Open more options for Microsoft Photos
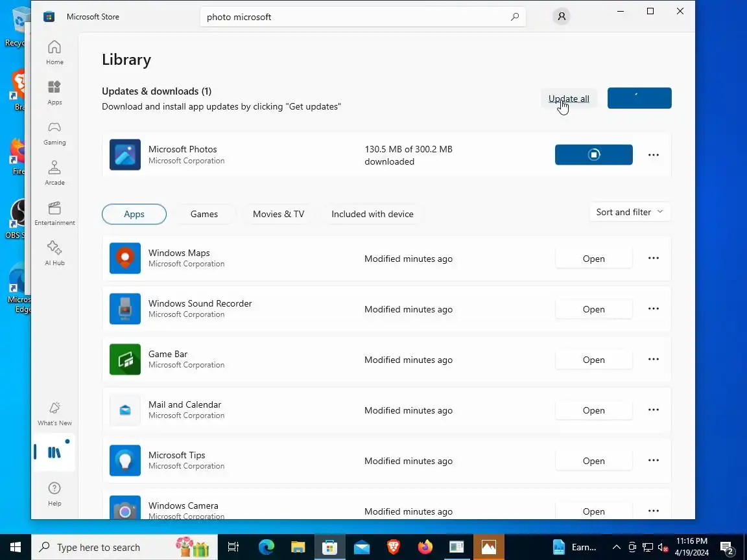Viewport: 747px width, 560px height. point(654,155)
